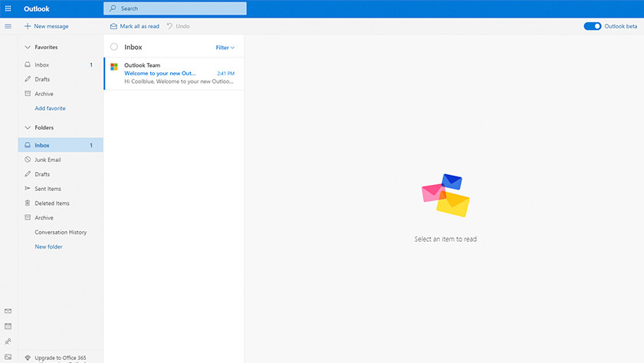Click the Add favorite link

(x=50, y=108)
